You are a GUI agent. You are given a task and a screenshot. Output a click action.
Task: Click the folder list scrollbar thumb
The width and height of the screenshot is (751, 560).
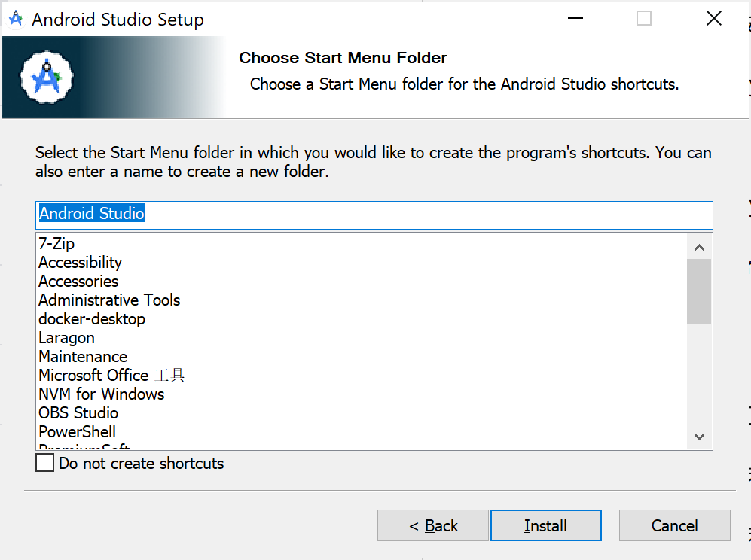coord(698,291)
